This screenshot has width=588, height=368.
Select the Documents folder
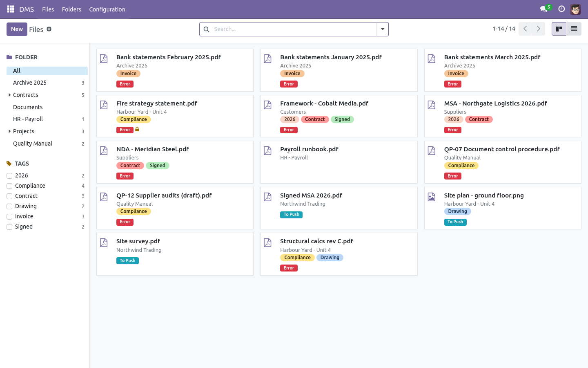(x=47, y=107)
